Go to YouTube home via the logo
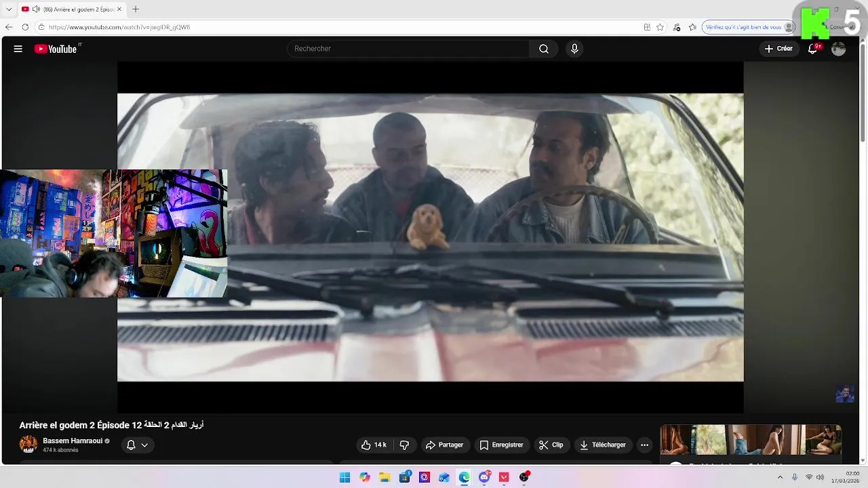This screenshot has height=488, width=868. (x=56, y=49)
